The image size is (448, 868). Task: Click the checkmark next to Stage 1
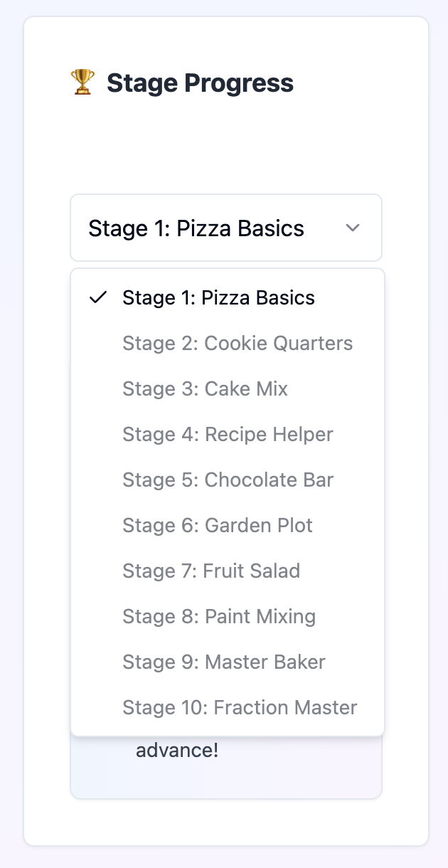[98, 297]
